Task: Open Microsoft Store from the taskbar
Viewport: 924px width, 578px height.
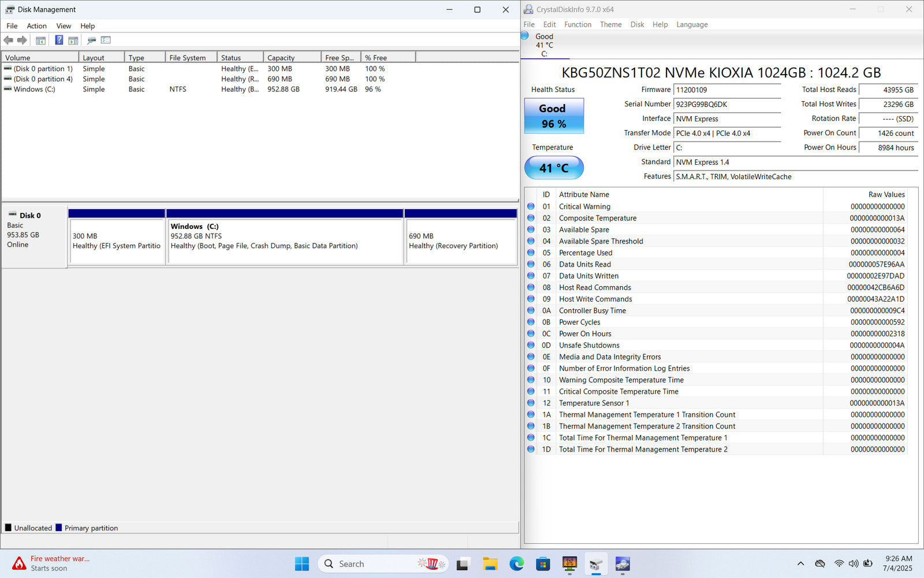Action: tap(543, 564)
